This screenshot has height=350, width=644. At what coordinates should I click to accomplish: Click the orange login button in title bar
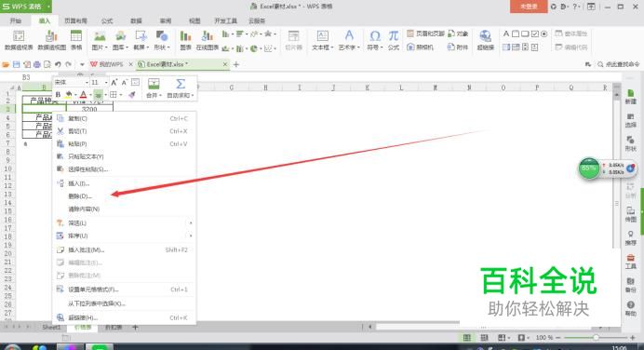[529, 7]
